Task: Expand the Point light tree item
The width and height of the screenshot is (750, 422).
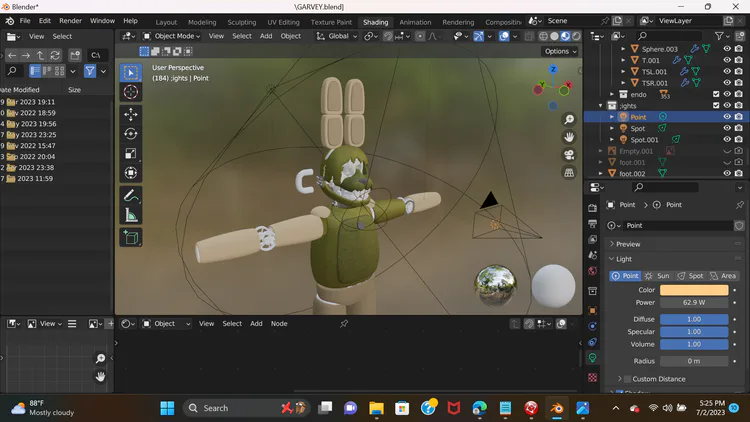Action: coord(612,117)
